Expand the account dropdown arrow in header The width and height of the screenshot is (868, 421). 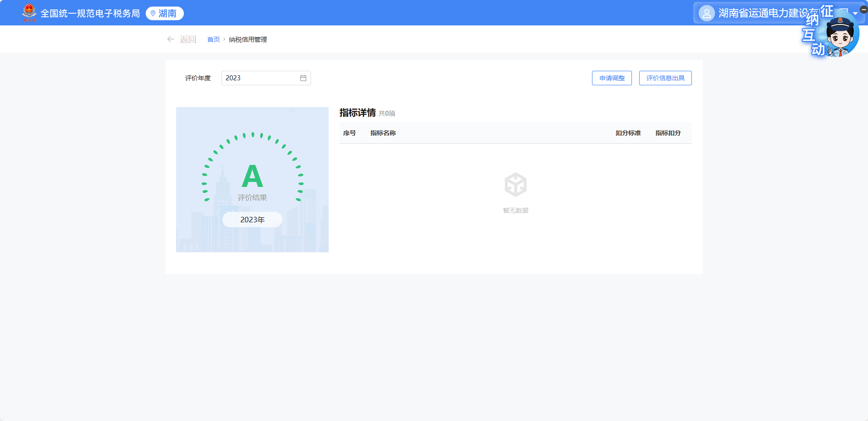point(855,14)
